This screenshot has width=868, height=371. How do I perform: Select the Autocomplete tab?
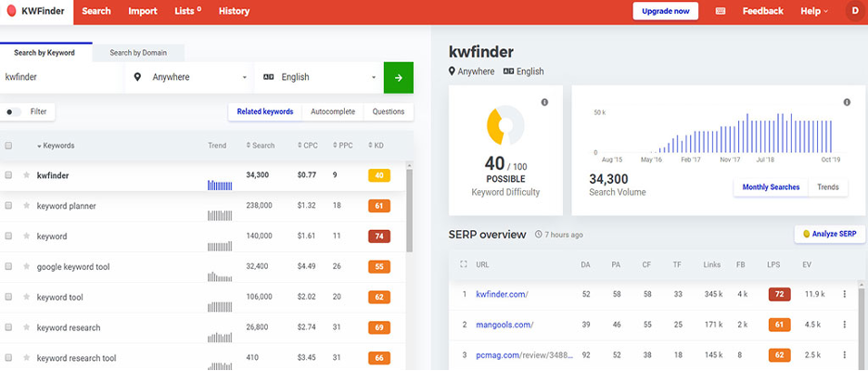[332, 112]
